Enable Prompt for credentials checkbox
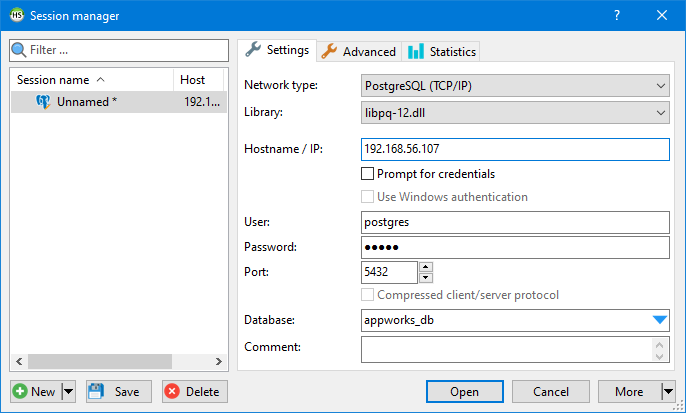686x413 pixels. tap(368, 174)
